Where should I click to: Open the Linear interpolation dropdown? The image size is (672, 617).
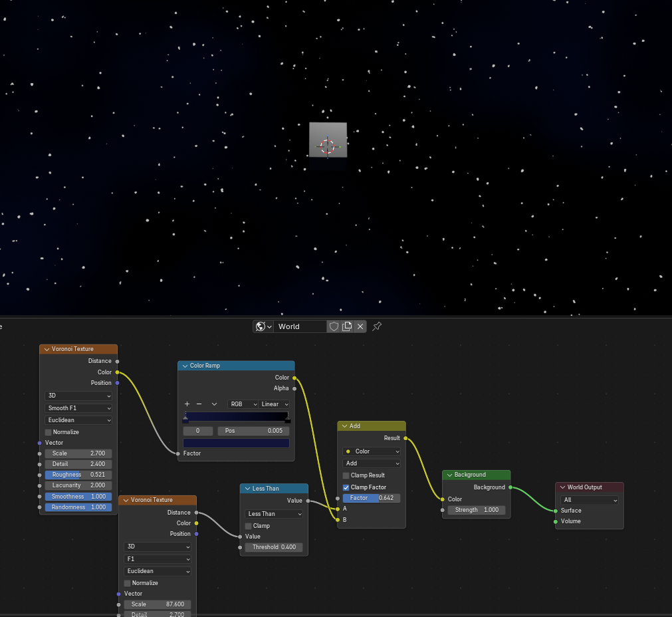(x=274, y=404)
